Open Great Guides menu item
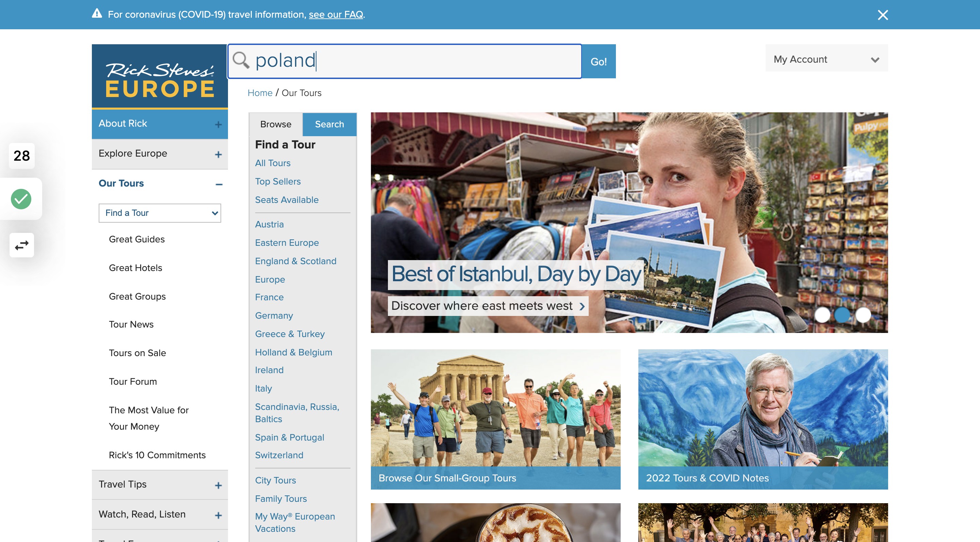This screenshot has width=980, height=542. click(136, 239)
